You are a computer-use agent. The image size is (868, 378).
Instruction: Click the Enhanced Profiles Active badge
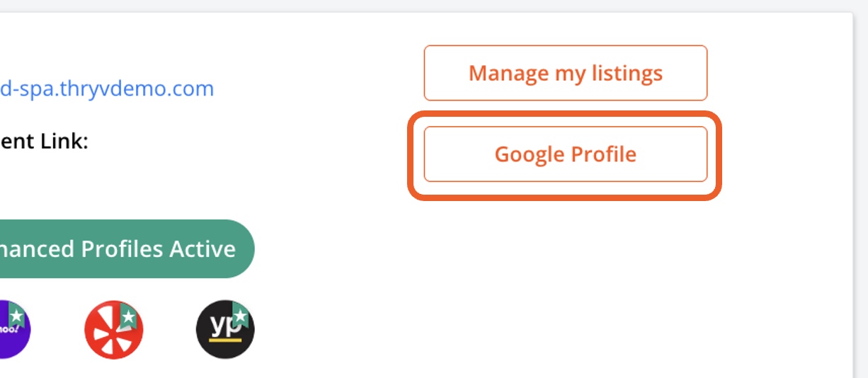[x=120, y=249]
